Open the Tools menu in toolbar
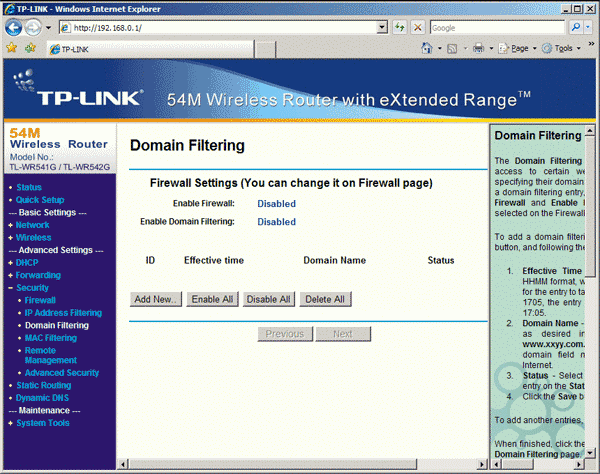 [x=562, y=49]
